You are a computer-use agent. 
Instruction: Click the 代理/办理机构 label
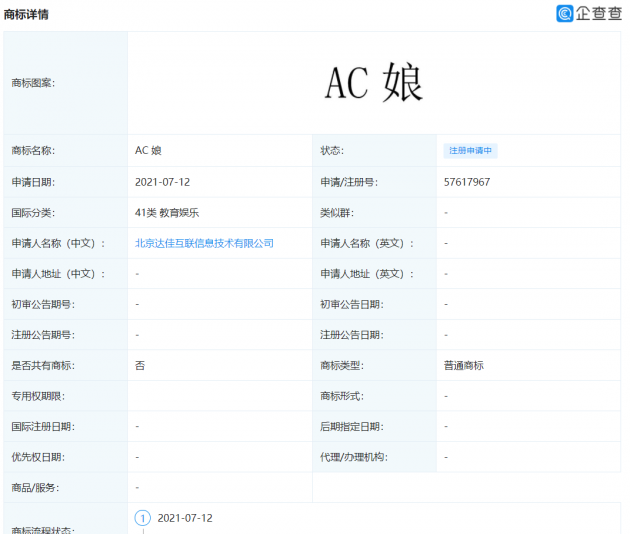(x=354, y=457)
